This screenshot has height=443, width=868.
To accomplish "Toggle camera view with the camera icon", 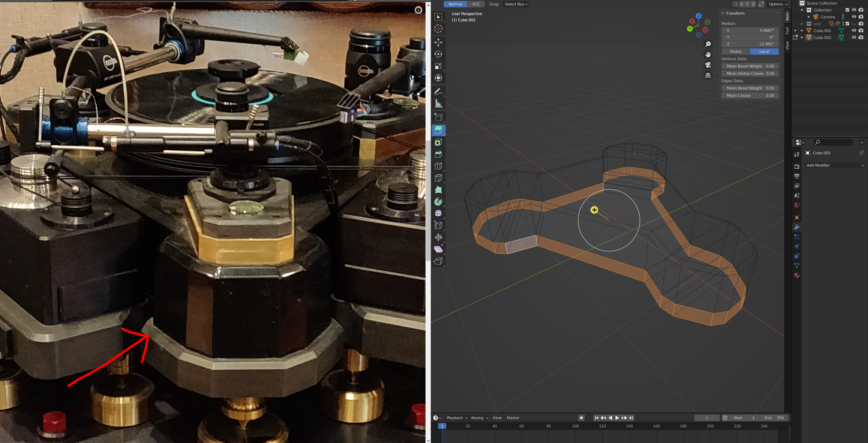I will click(x=708, y=65).
